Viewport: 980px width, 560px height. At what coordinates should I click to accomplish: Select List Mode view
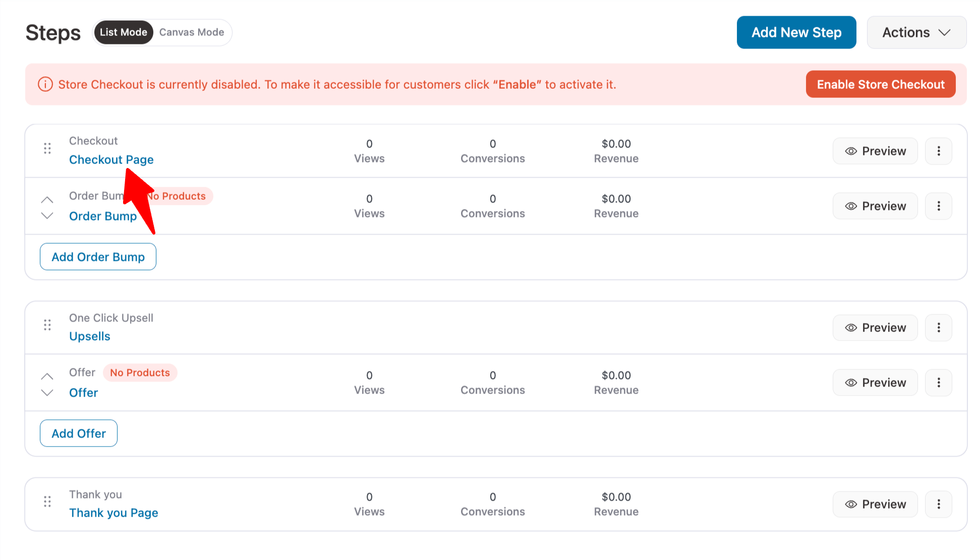pos(124,32)
